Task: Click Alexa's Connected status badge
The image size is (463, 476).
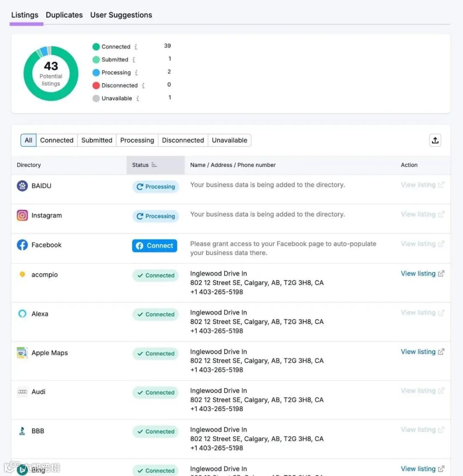Action: (156, 314)
